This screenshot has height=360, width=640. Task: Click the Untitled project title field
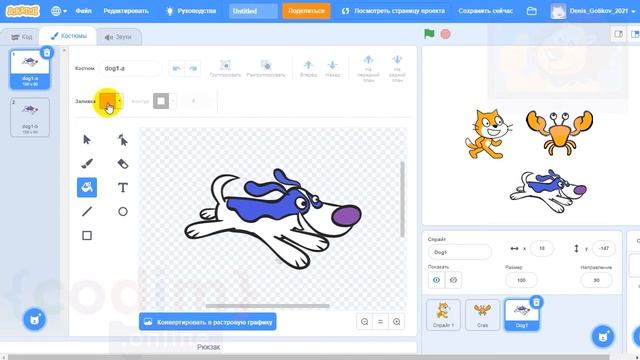point(253,11)
